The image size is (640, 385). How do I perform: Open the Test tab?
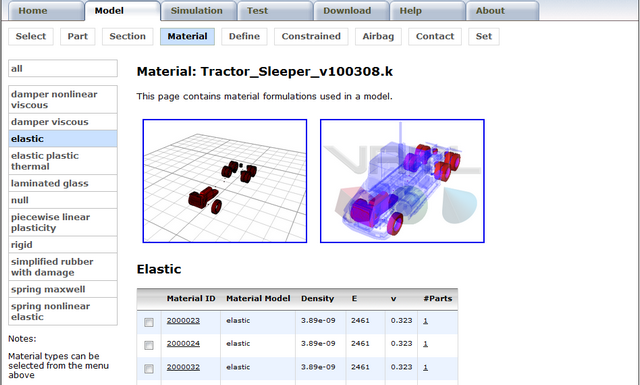click(x=275, y=11)
